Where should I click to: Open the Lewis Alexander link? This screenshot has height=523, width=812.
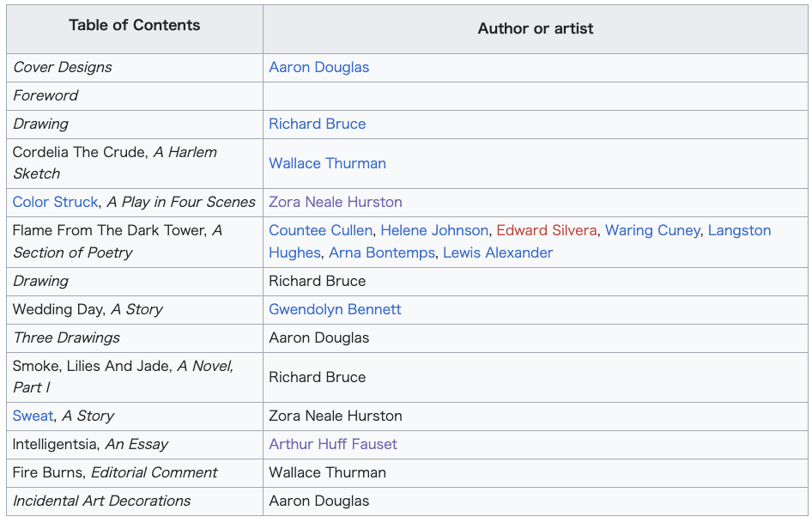point(498,252)
